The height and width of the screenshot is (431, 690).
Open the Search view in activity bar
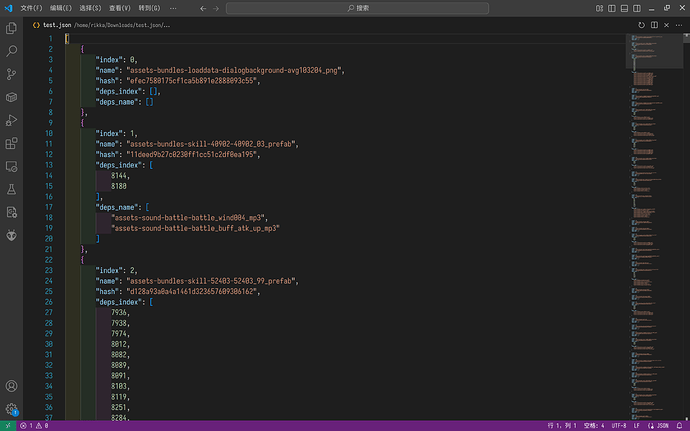coord(11,51)
